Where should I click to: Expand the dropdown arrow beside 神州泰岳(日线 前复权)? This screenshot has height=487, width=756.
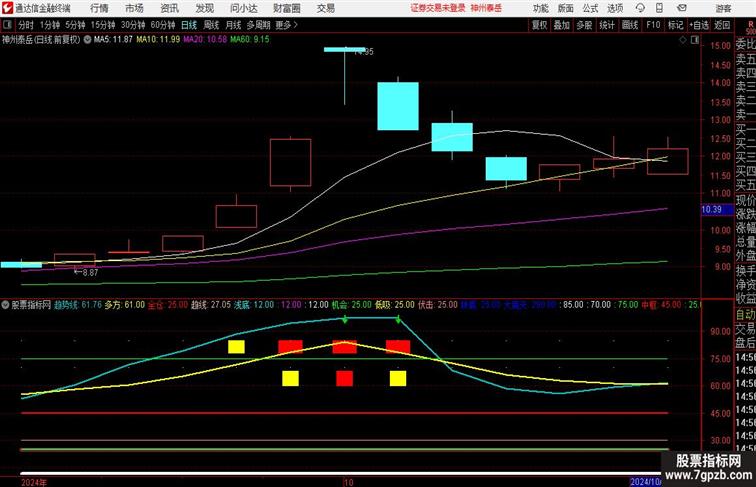(x=87, y=40)
